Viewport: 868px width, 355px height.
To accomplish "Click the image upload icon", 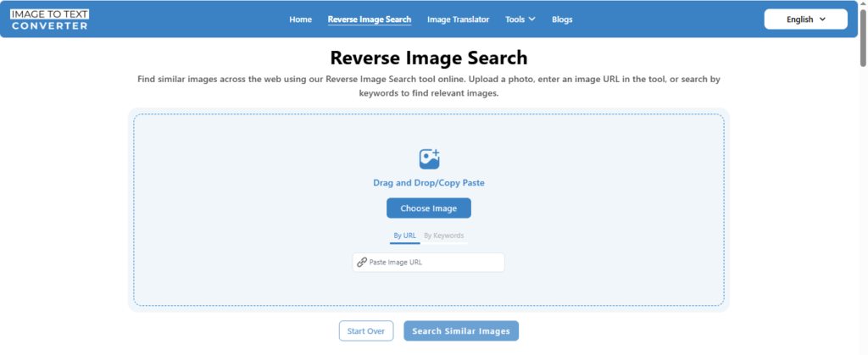I will [x=429, y=158].
